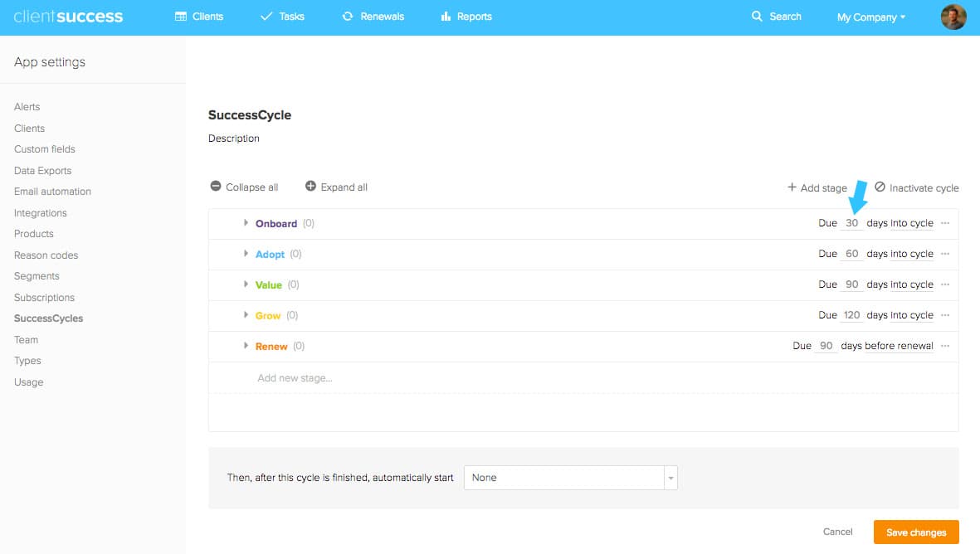
Task: Click the Expand all plus icon
Action: 310,186
